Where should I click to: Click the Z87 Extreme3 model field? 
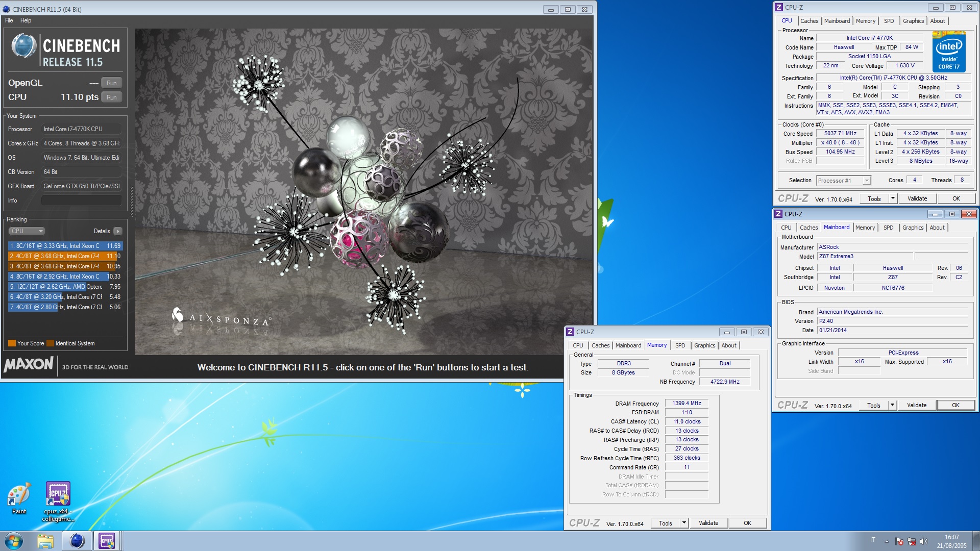(865, 257)
